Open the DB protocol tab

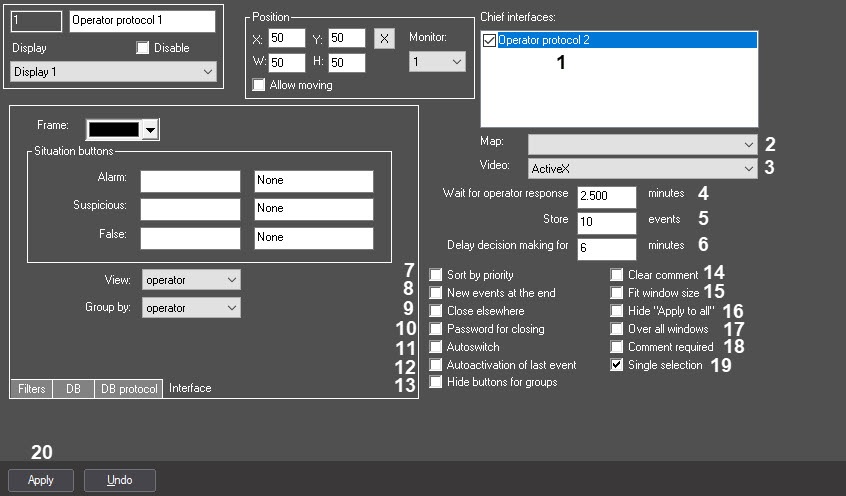(128, 388)
